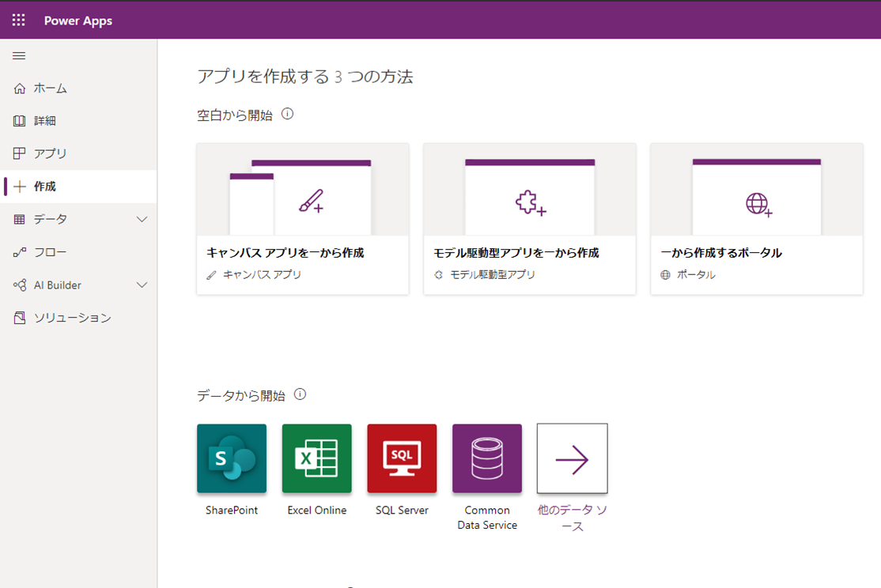Click the データ table icon in sidebar

pyautogui.click(x=20, y=219)
